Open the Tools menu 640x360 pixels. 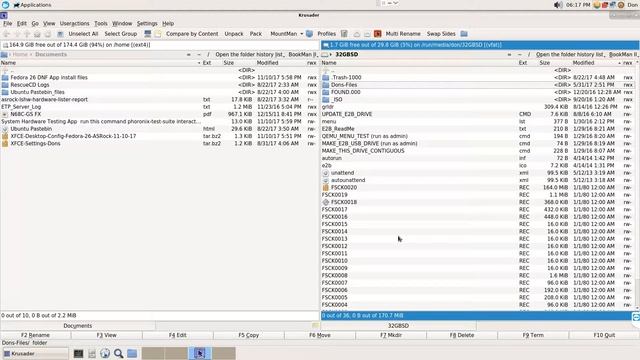(x=101, y=24)
